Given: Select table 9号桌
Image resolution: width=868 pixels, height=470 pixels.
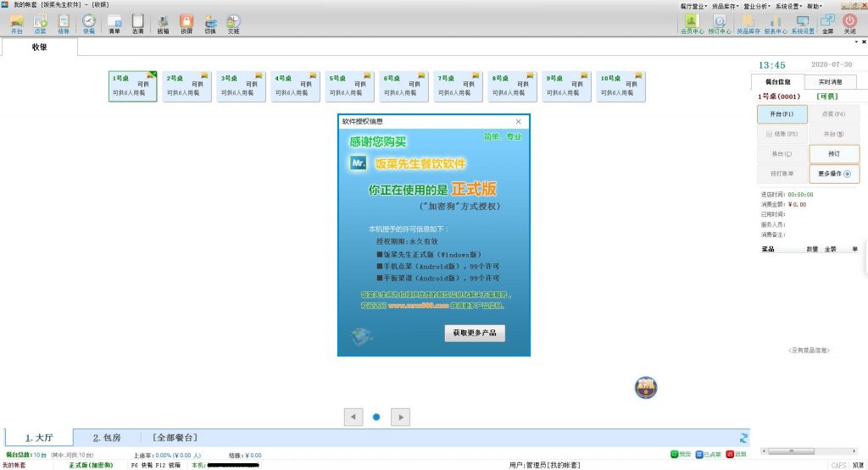Looking at the screenshot, I should 567,86.
